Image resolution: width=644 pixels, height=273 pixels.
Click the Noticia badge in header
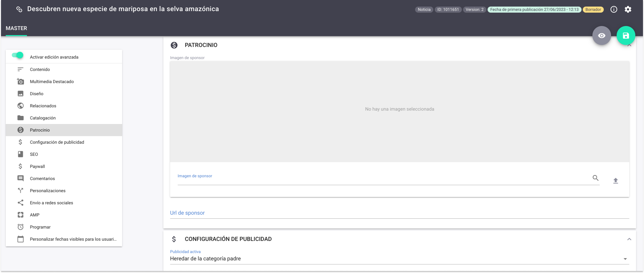tap(424, 10)
